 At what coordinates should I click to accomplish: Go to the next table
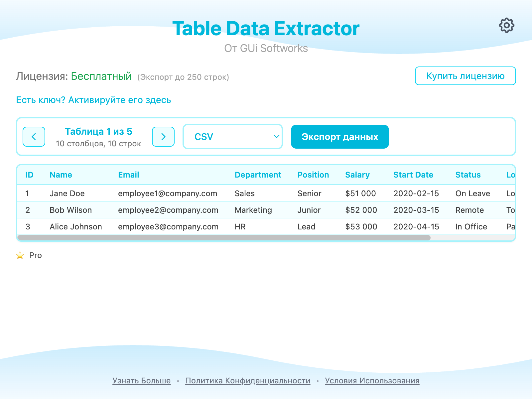(163, 137)
